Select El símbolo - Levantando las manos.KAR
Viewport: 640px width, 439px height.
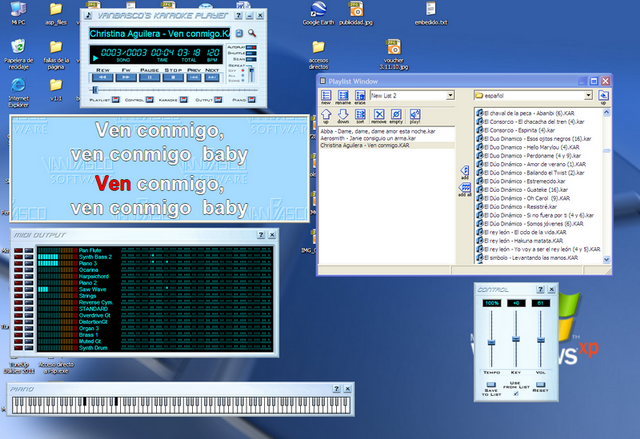coord(527,258)
